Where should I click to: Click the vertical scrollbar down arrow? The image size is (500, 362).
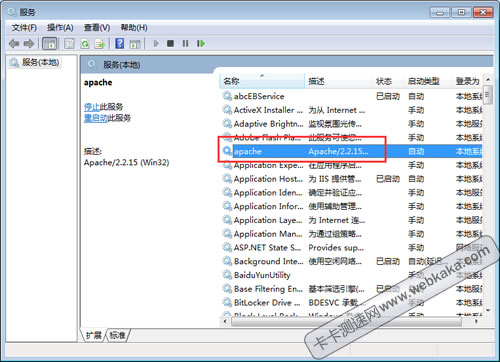coord(488,311)
